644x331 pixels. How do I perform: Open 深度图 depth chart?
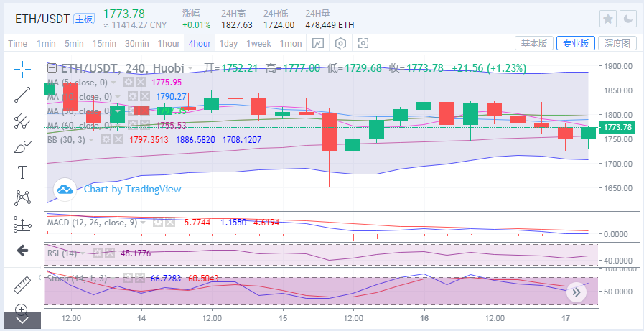pos(617,43)
